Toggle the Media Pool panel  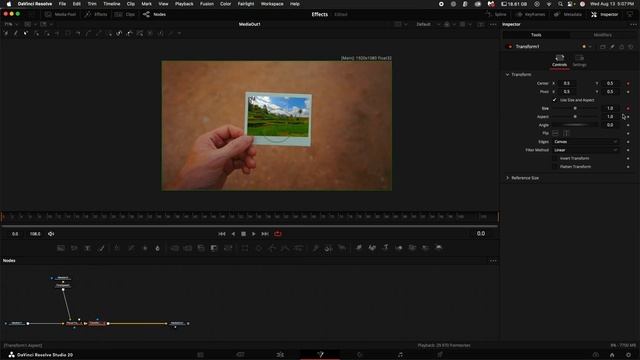(x=60, y=14)
